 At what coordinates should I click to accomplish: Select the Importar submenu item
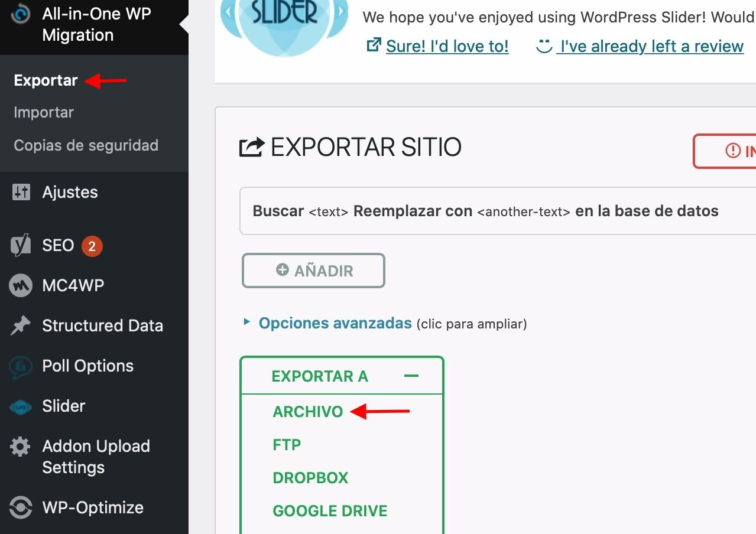[x=44, y=112]
